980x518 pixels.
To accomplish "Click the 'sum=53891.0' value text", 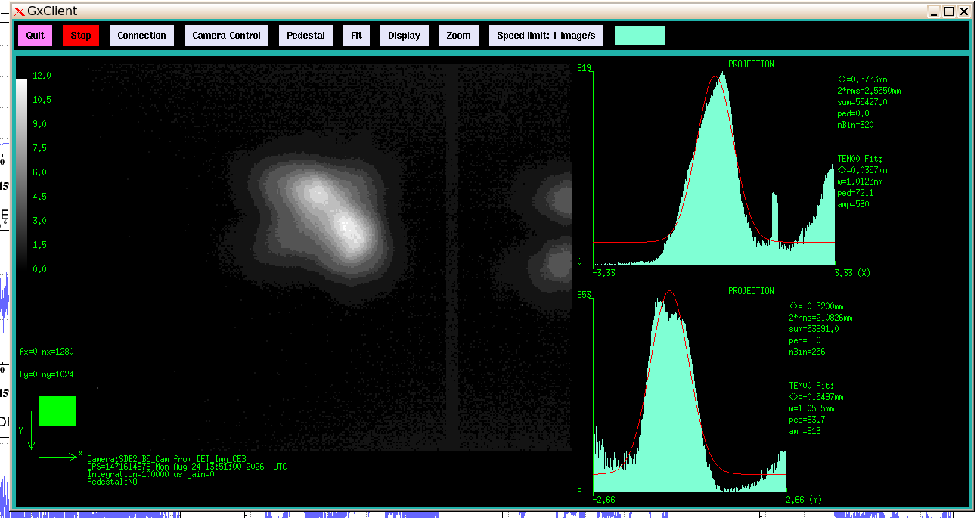I will [814, 329].
